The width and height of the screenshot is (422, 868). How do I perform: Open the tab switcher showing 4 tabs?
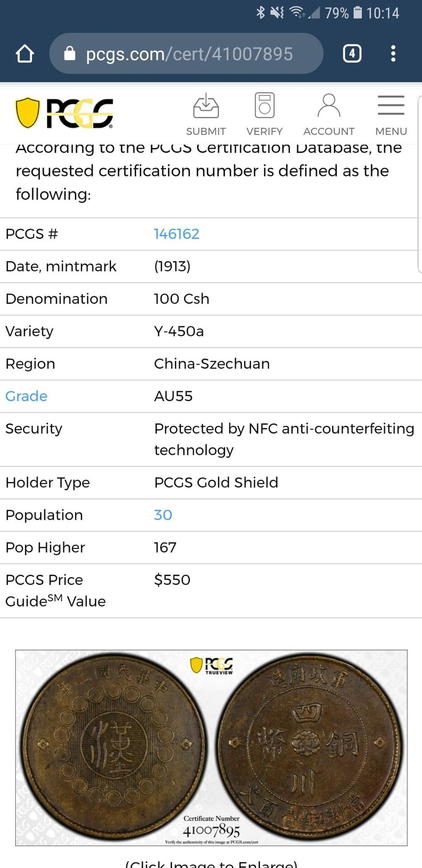click(x=352, y=54)
